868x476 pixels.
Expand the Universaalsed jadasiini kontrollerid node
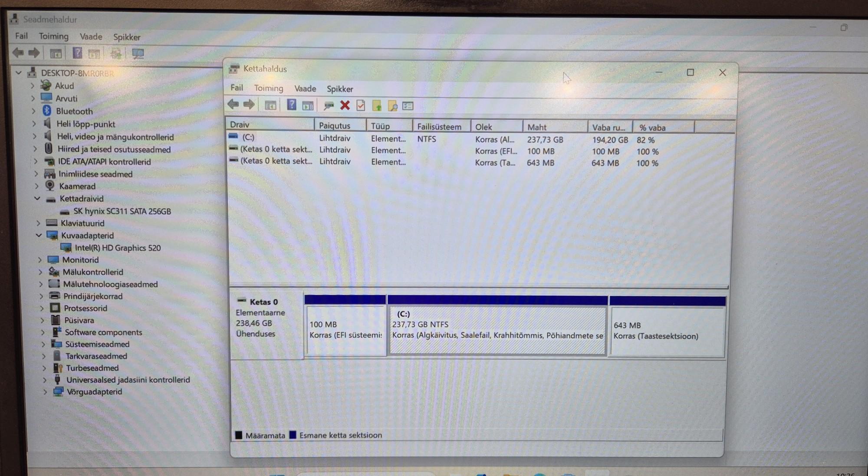pyautogui.click(x=44, y=380)
